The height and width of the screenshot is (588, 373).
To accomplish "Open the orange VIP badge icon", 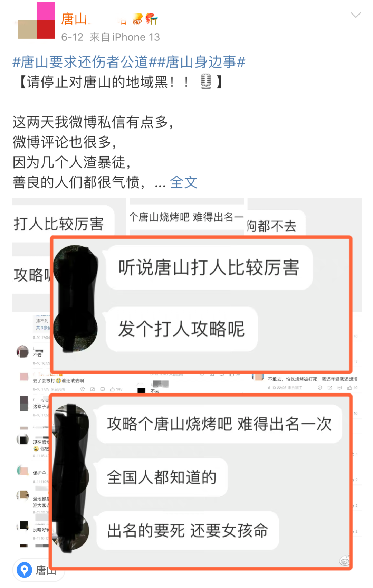I will tap(137, 19).
